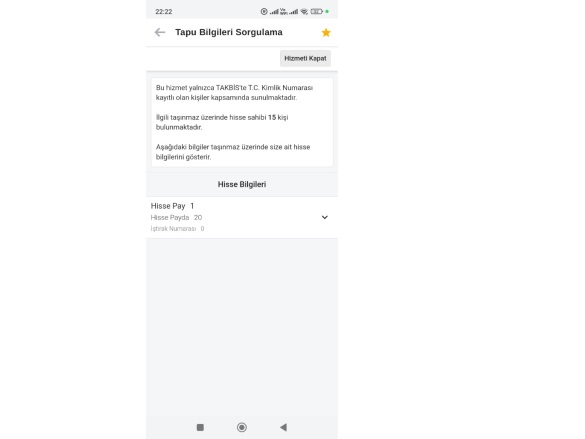Tap the Wi-Fi icon in status bar

304,12
